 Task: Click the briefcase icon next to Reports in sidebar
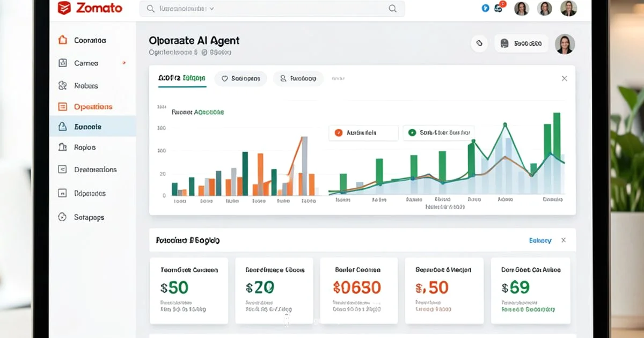(x=62, y=147)
